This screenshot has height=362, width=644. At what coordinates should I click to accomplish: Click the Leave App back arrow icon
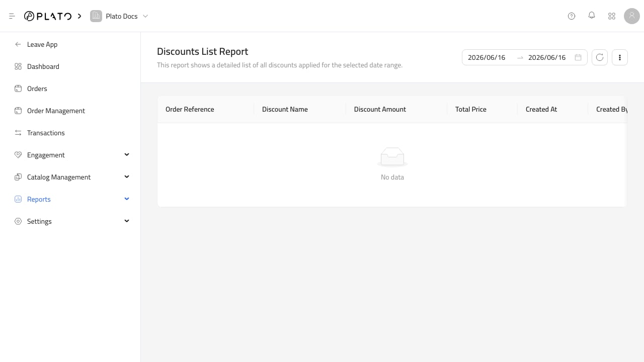click(18, 44)
